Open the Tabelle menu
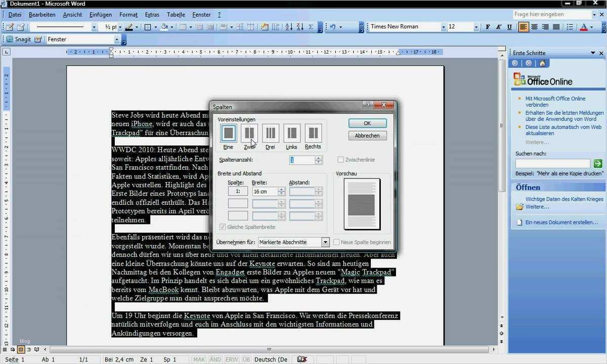Screen dimensions: 607x364 click(x=176, y=15)
